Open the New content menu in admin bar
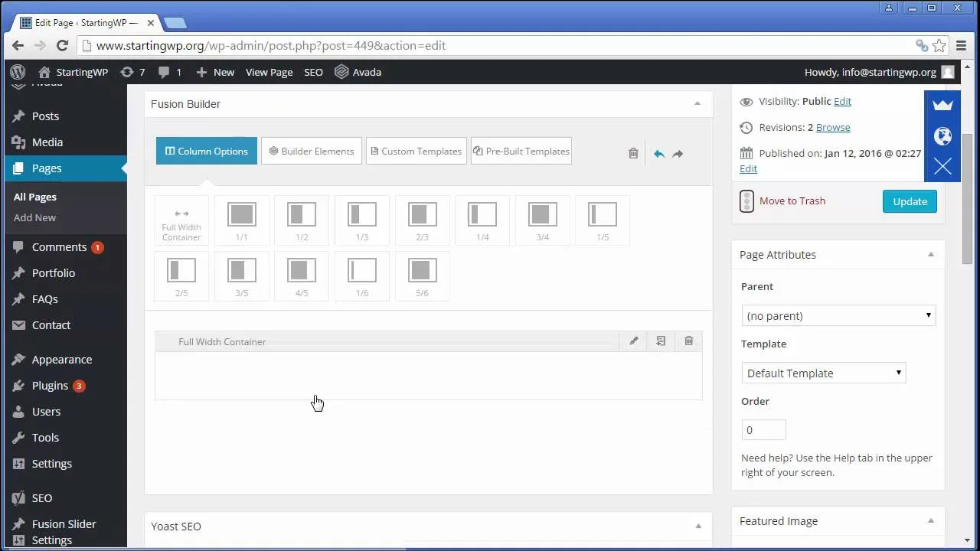Image resolution: width=980 pixels, height=551 pixels. 215,72
